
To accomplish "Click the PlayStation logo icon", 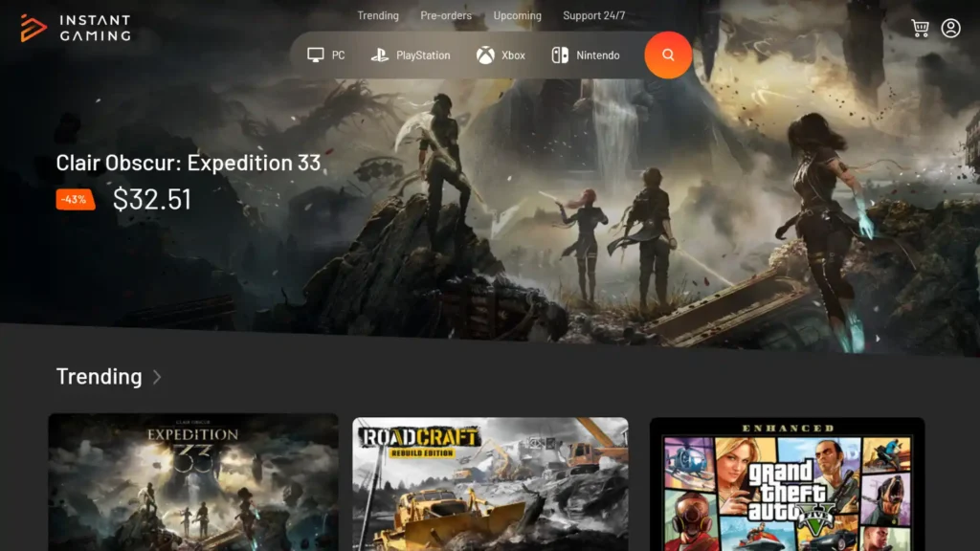I will point(379,55).
